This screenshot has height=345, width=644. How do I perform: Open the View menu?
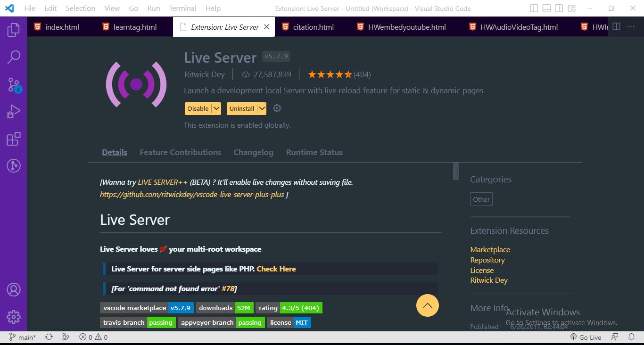click(112, 8)
